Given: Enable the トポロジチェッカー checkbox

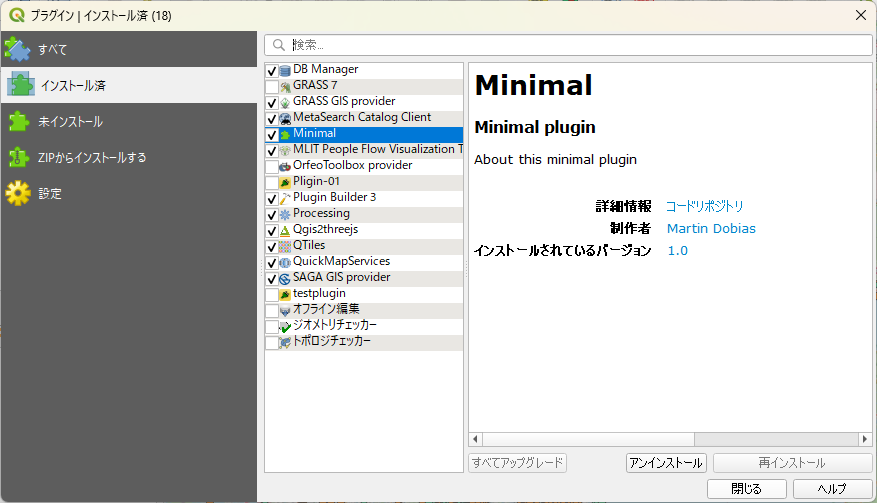Looking at the screenshot, I should click(272, 343).
